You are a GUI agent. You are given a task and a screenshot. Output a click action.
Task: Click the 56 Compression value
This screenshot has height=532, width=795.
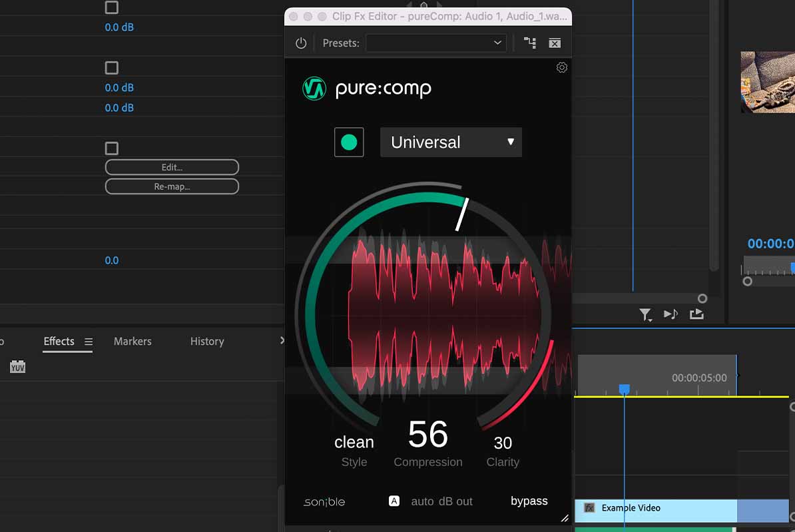428,435
